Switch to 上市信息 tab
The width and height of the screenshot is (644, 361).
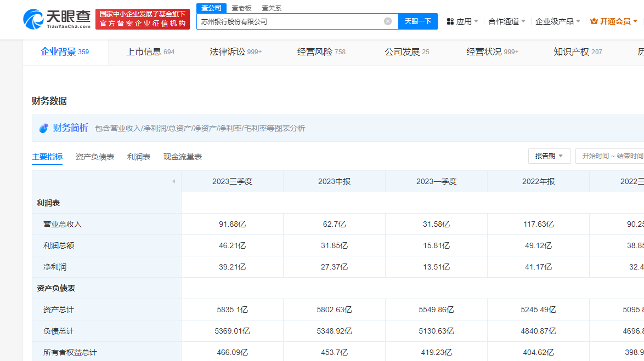(150, 52)
